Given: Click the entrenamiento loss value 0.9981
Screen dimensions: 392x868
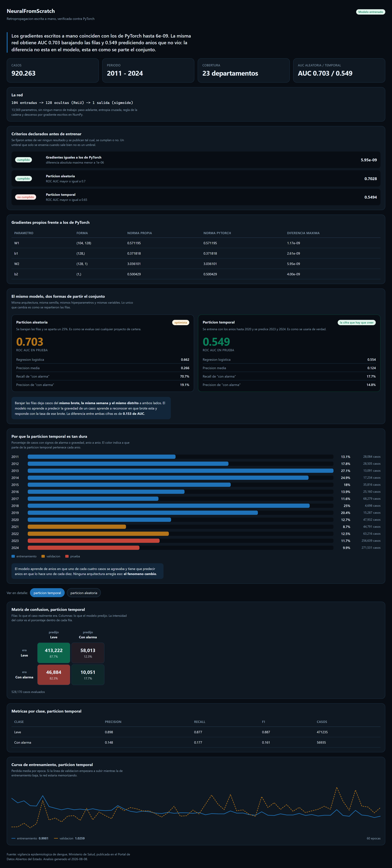Looking at the screenshot, I should (x=43, y=838).
